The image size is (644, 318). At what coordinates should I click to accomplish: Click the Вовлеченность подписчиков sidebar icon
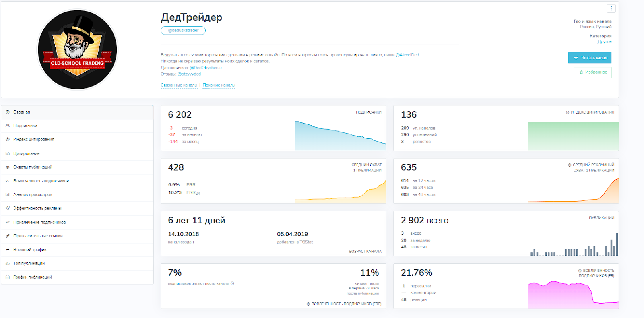(8, 181)
